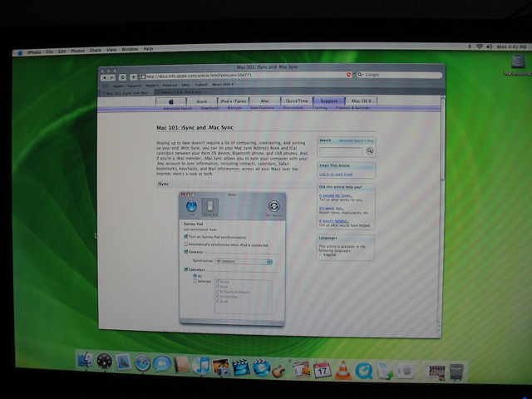Open iCal calendar showing 17
This screenshot has width=532, height=399.
click(322, 370)
